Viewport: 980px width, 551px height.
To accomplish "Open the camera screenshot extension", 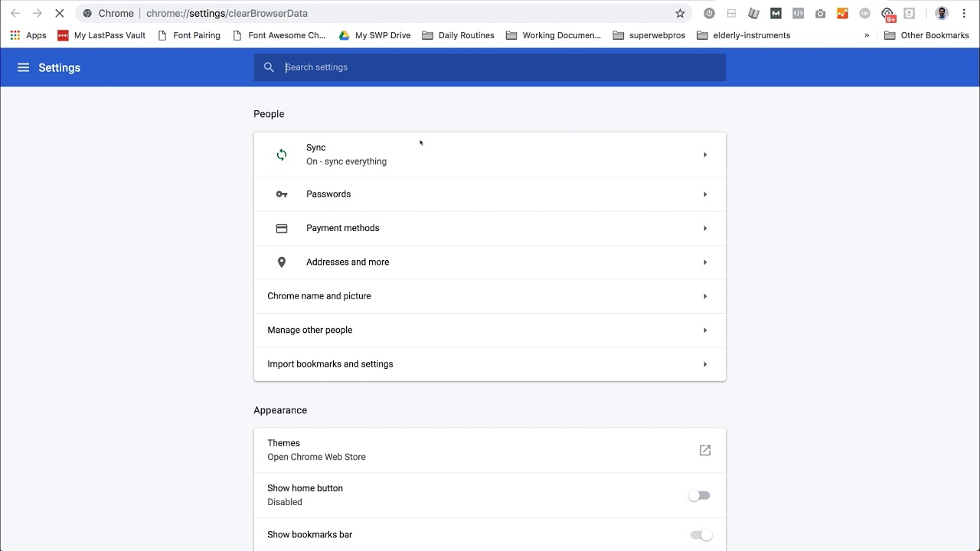I will pyautogui.click(x=820, y=13).
